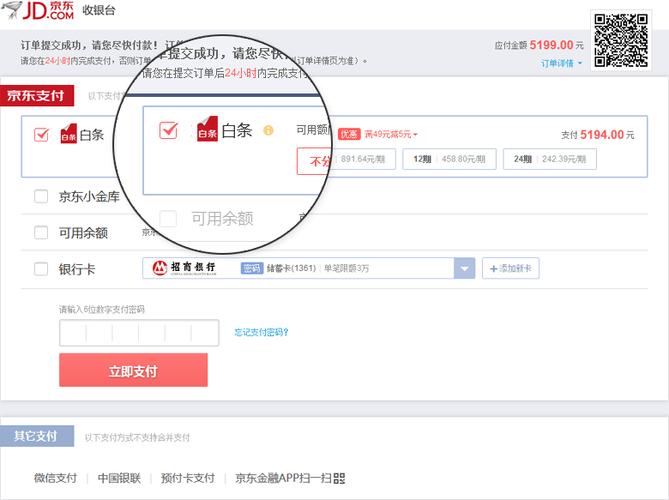Select the 891.64元/期 installment option
This screenshot has width=669, height=500.
364,159
